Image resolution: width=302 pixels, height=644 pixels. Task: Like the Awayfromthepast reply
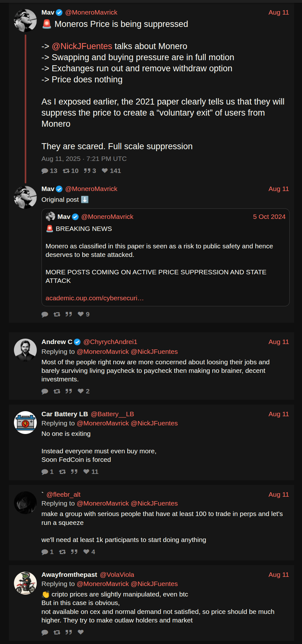pos(81,632)
